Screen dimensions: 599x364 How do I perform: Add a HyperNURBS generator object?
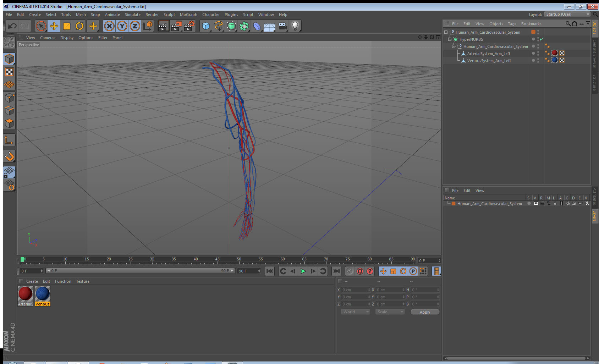(231, 26)
